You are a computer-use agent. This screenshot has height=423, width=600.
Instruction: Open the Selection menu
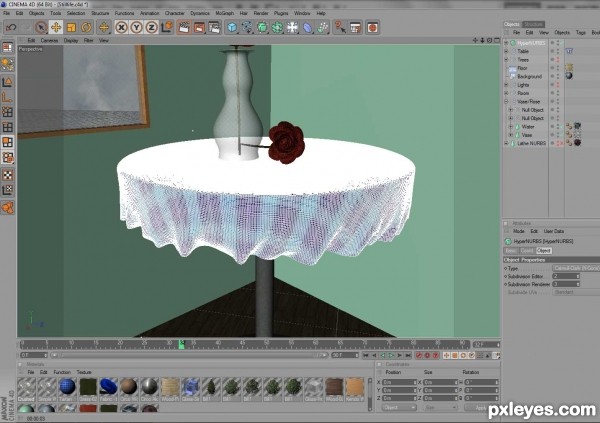[76, 13]
